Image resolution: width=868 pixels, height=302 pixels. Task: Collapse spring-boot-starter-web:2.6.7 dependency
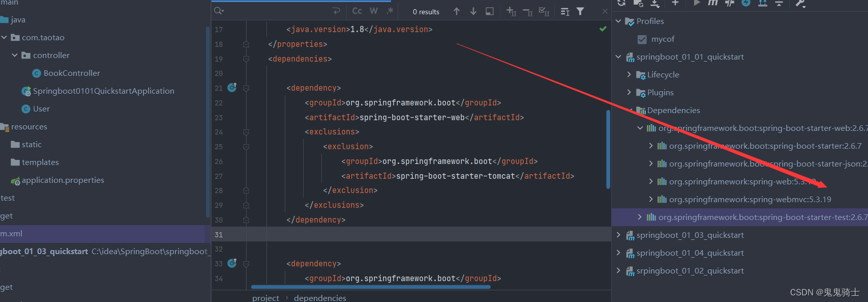pos(640,128)
